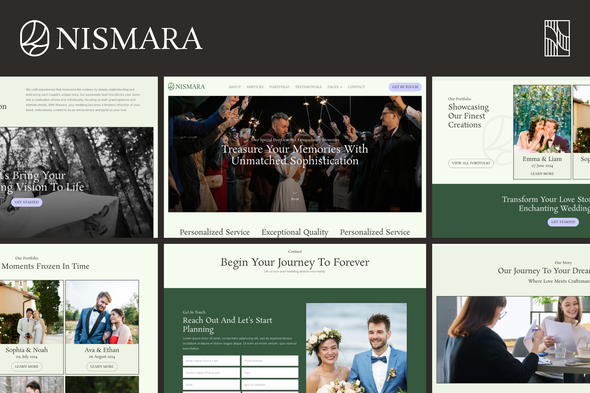Open Learn More for Ava & Ethan
The image size is (590, 393).
click(x=102, y=366)
